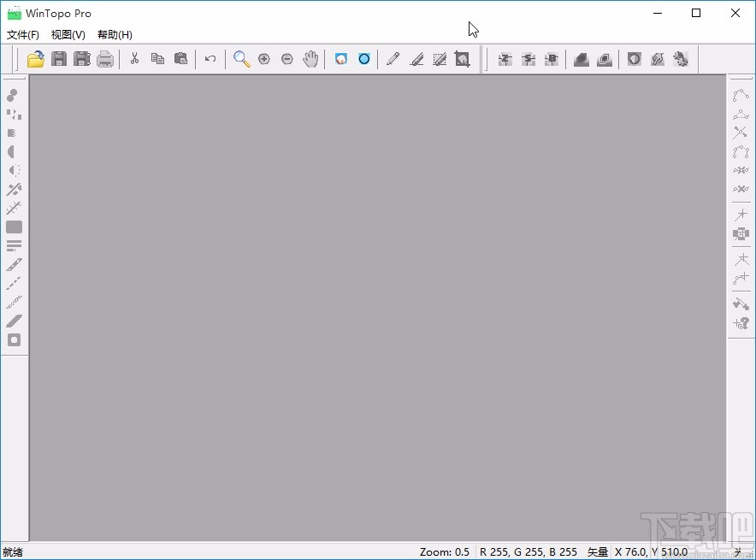Click the B thinning vectorise icon

pyautogui.click(x=551, y=59)
